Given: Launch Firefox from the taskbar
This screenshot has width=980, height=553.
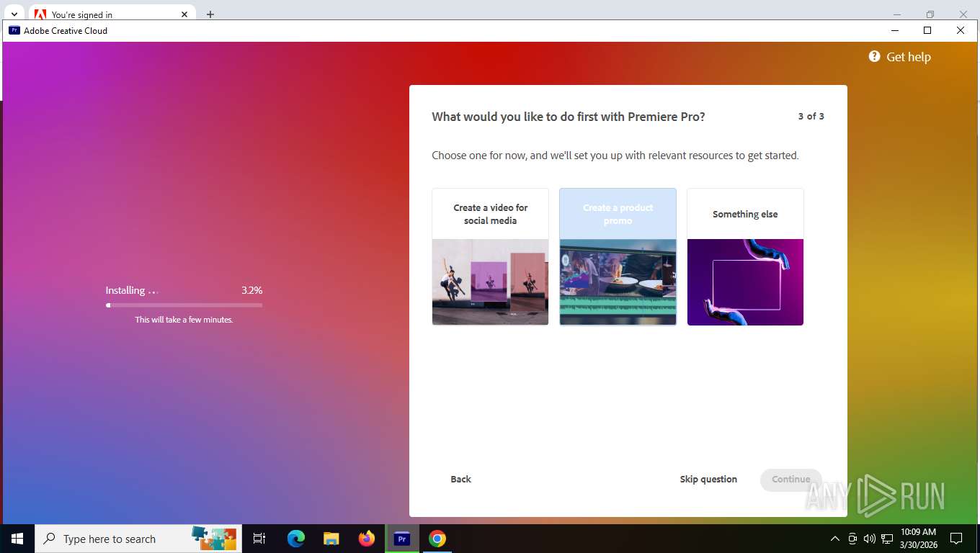Looking at the screenshot, I should (x=367, y=539).
